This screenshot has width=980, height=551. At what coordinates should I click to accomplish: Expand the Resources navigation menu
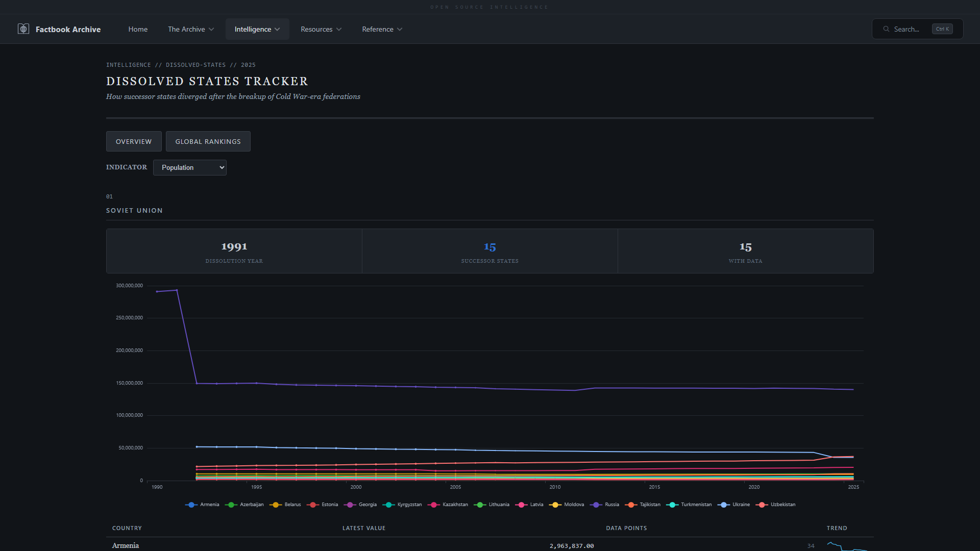coord(321,29)
